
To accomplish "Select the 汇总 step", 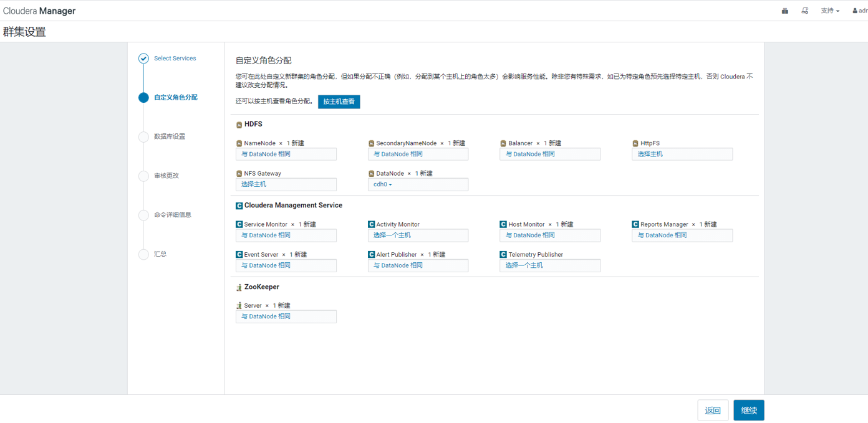I will pyautogui.click(x=160, y=254).
